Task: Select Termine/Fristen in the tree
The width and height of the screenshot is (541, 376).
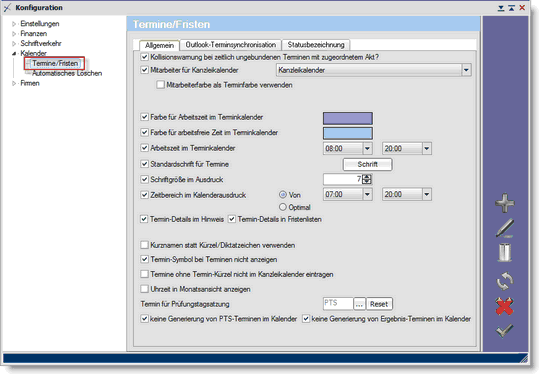Action: click(55, 63)
